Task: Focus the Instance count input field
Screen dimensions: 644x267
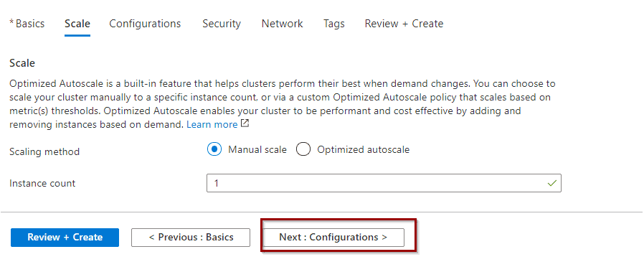Action: click(384, 183)
